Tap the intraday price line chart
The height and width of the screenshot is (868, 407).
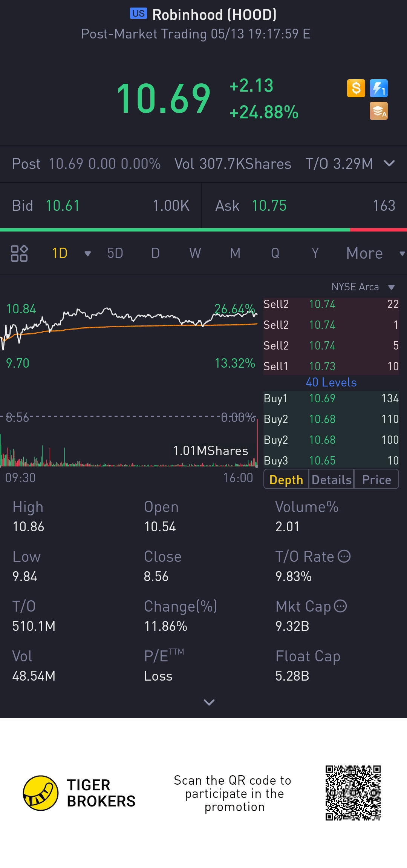pyautogui.click(x=129, y=328)
